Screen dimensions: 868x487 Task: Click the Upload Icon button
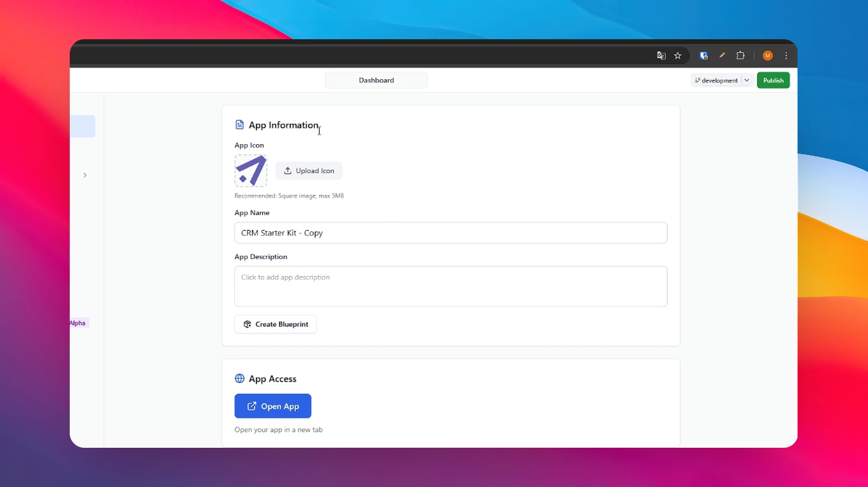(x=309, y=171)
